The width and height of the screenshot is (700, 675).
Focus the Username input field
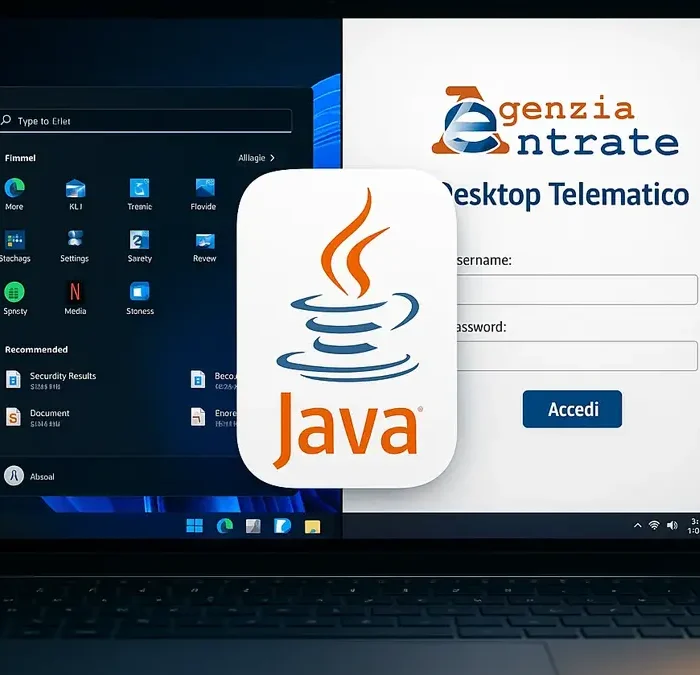click(x=574, y=290)
